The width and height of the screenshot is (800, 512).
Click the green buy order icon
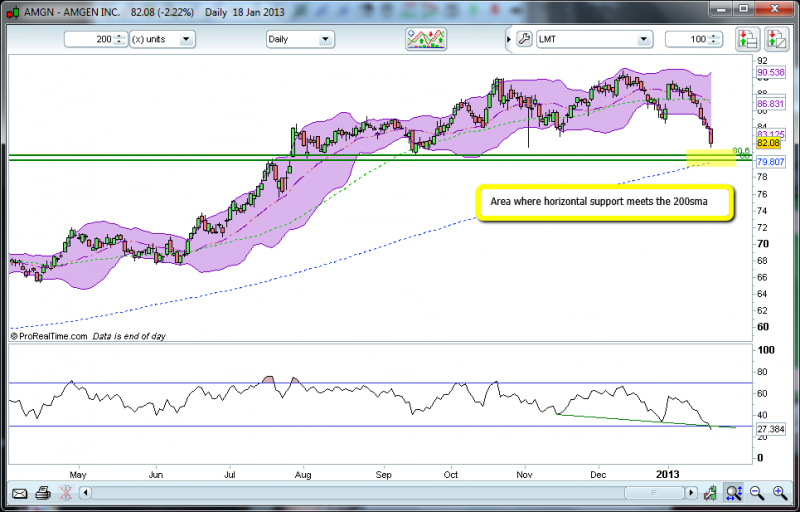[x=747, y=40]
